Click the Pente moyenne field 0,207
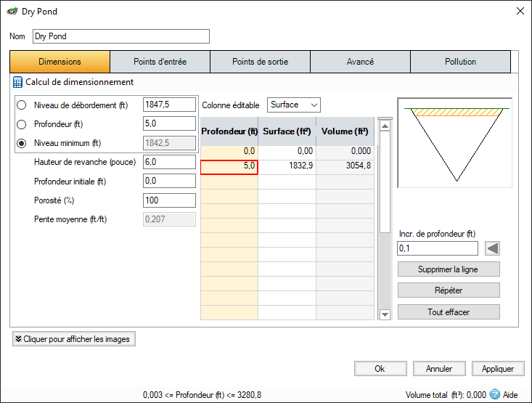 [x=169, y=219]
